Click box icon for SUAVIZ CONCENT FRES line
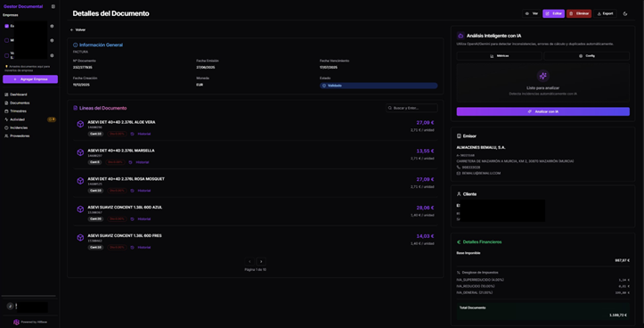The width and height of the screenshot is (644, 328). tap(80, 238)
